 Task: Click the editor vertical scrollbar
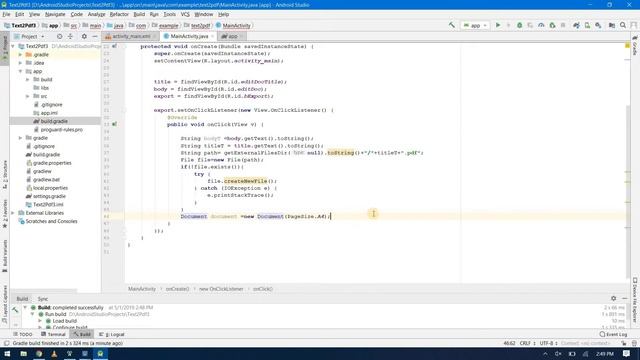tap(628, 192)
